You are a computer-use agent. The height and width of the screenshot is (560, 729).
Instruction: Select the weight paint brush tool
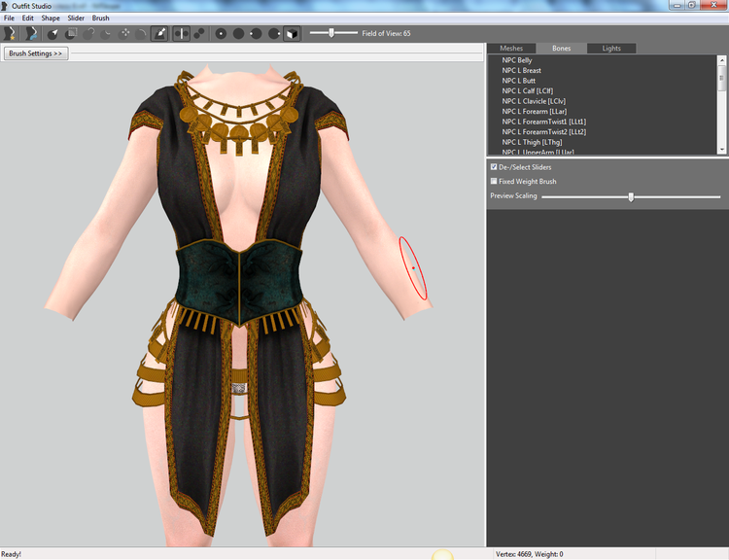click(x=159, y=33)
